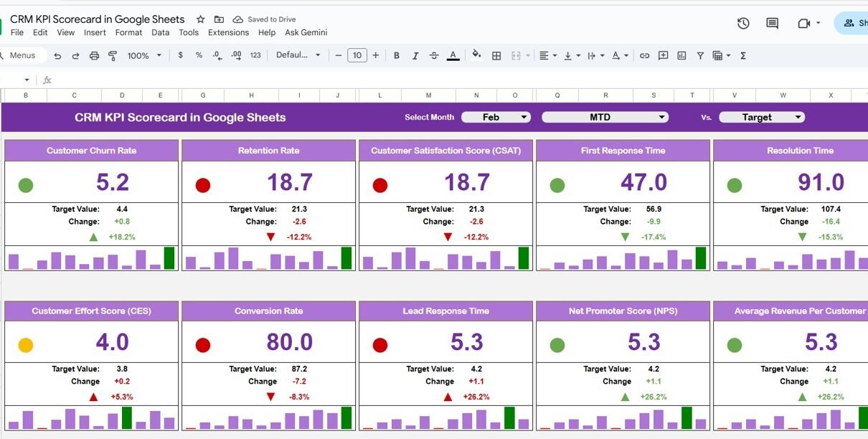Open the Borders tool
This screenshot has width=868, height=439.
coord(496,56)
